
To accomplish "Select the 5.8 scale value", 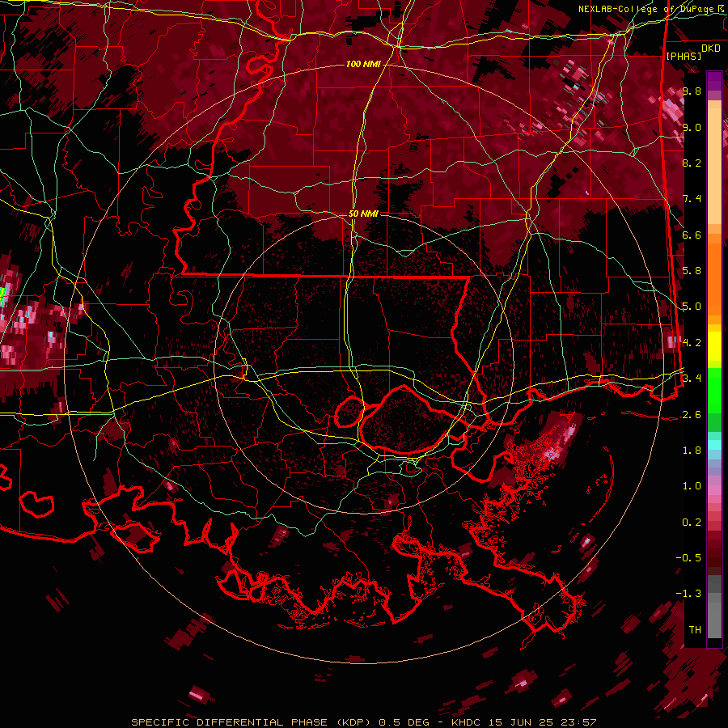I will 692,271.
